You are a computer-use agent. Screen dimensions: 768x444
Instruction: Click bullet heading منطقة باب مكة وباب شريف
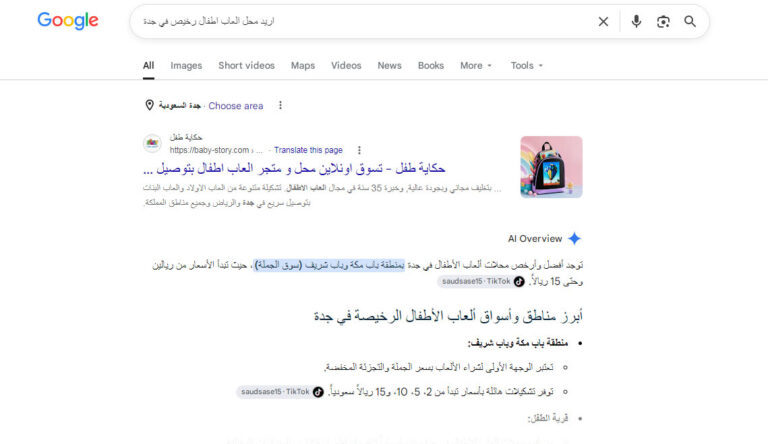click(518, 343)
